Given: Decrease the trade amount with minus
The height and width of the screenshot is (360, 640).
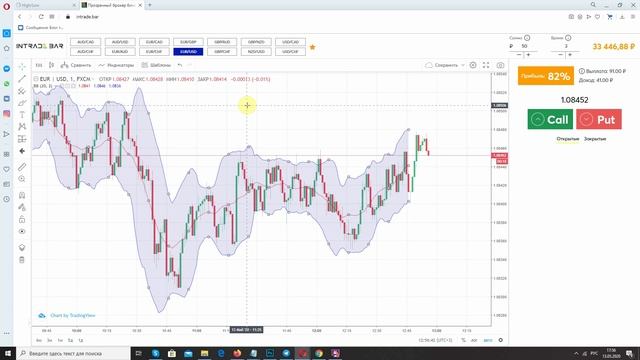Looking at the screenshot, I should [x=519, y=55].
